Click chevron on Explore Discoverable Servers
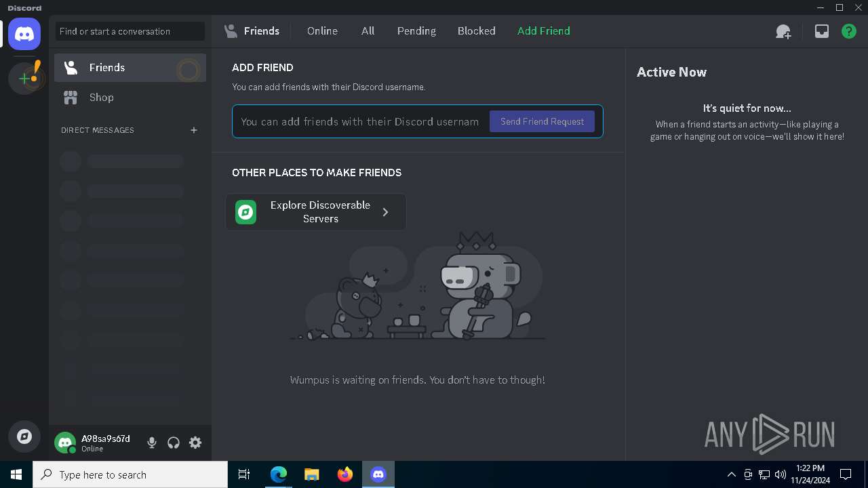 coord(385,212)
